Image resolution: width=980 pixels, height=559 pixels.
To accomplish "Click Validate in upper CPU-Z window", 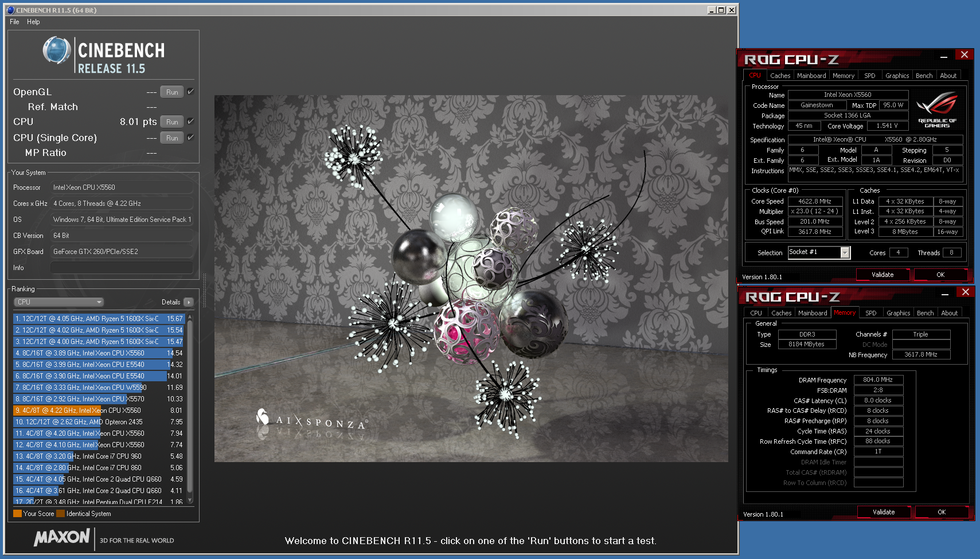I will point(883,275).
